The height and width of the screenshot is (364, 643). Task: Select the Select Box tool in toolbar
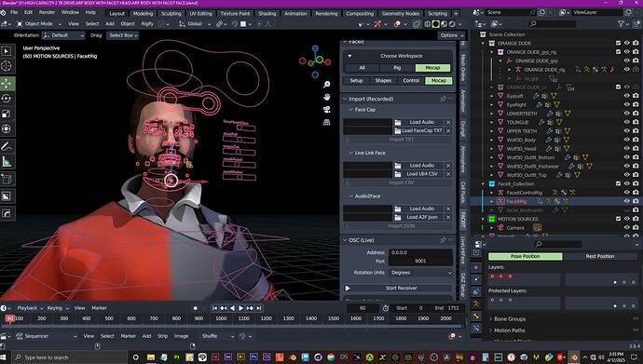click(7, 51)
